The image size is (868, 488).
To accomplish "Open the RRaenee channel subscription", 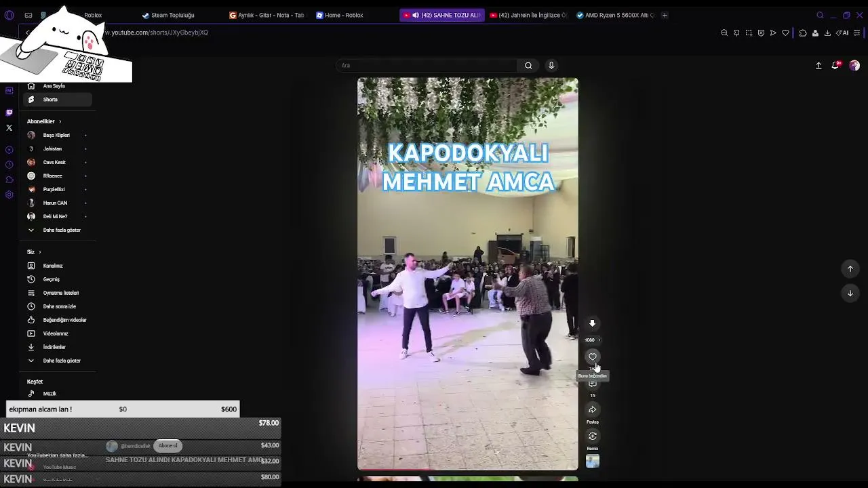I will point(58,176).
